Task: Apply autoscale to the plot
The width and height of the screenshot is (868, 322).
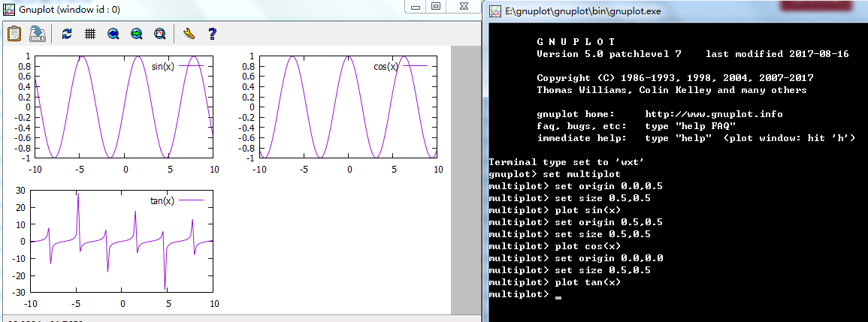Action: pos(159,34)
